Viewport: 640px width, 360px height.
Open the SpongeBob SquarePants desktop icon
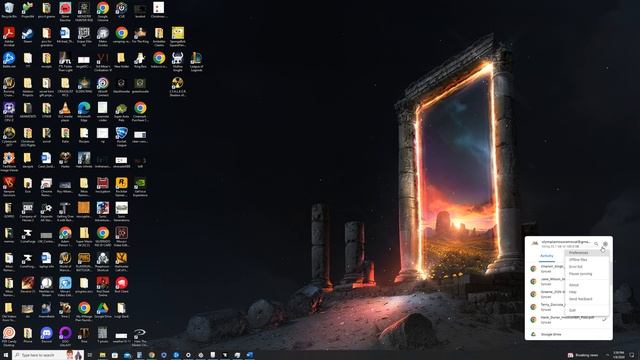(x=178, y=36)
